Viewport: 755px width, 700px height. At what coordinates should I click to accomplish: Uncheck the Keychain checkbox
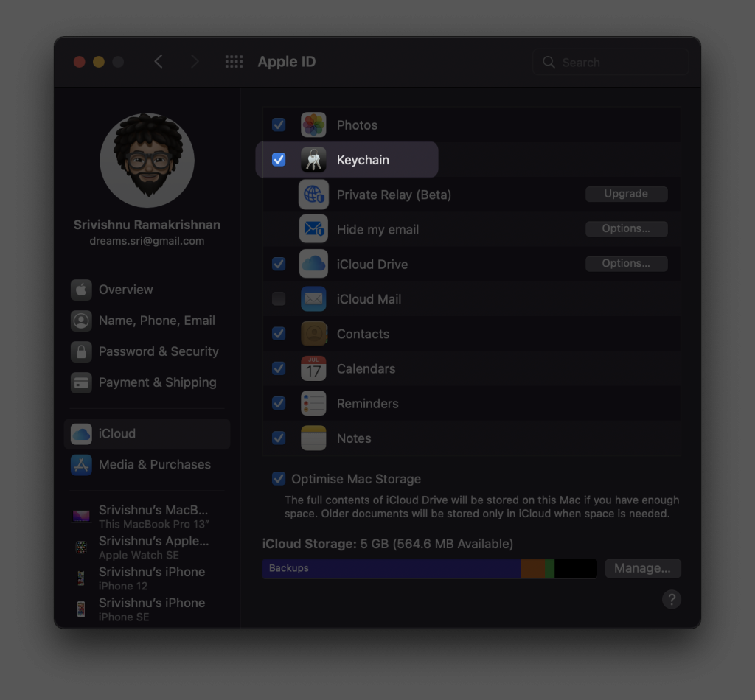click(278, 160)
